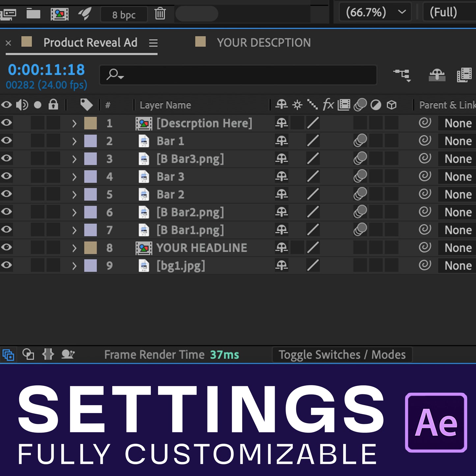
Task: Click the parent pick whip for Bar 1
Action: (425, 141)
